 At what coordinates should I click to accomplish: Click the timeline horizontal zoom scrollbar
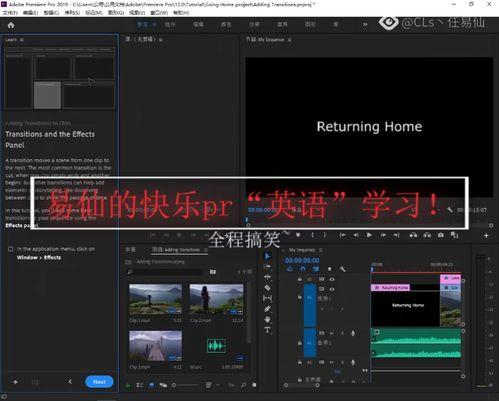pos(301,385)
